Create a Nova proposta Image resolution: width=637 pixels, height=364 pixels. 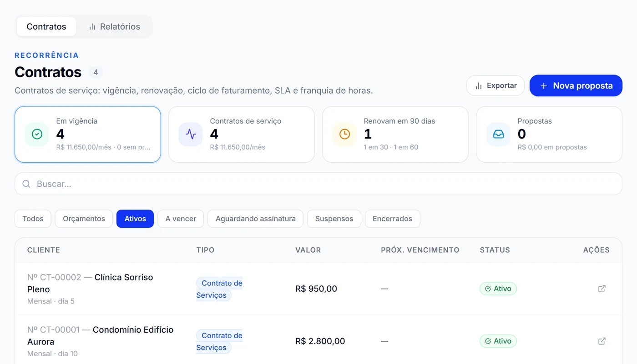coord(576,85)
